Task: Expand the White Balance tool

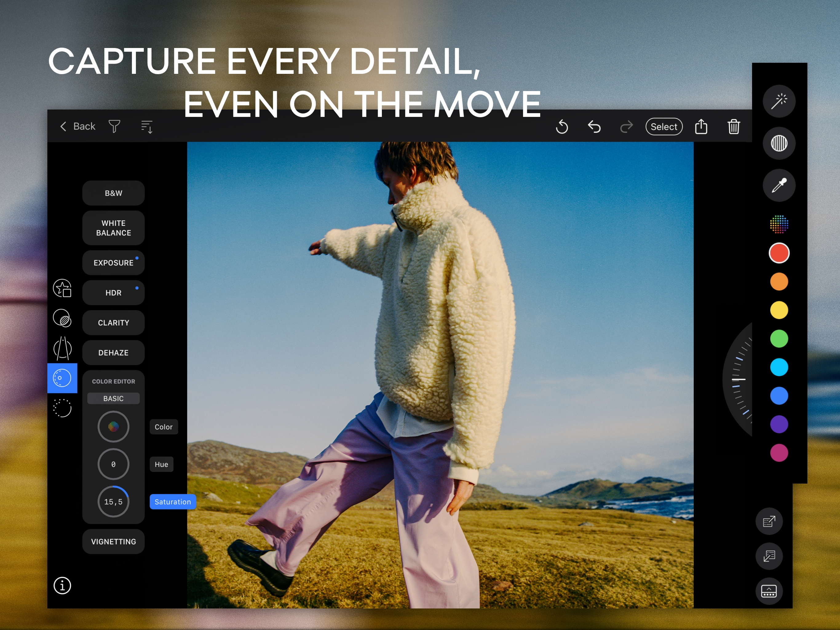Action: click(x=113, y=228)
